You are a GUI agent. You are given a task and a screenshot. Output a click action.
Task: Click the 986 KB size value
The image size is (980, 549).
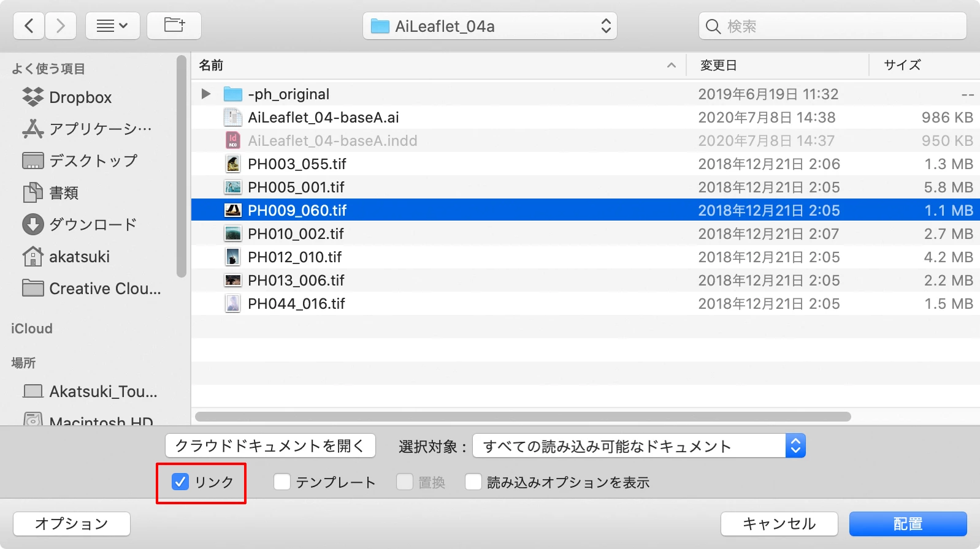(x=947, y=117)
